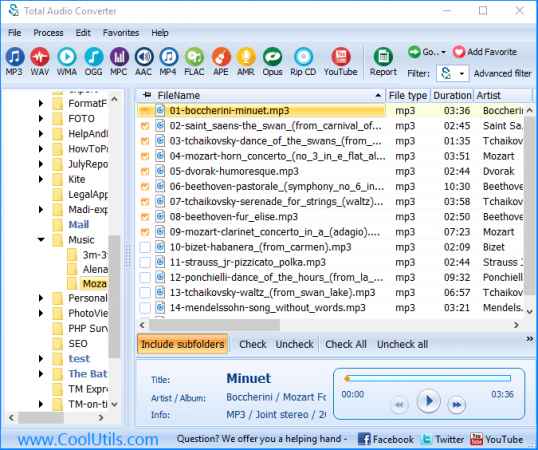This screenshot has width=538, height=450.
Task: Click the Uncheck all button
Action: [x=402, y=344]
